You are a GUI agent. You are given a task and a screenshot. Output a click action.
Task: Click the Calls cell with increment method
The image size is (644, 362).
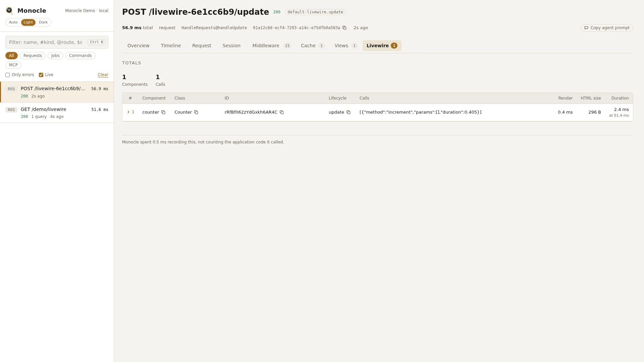pos(420,112)
